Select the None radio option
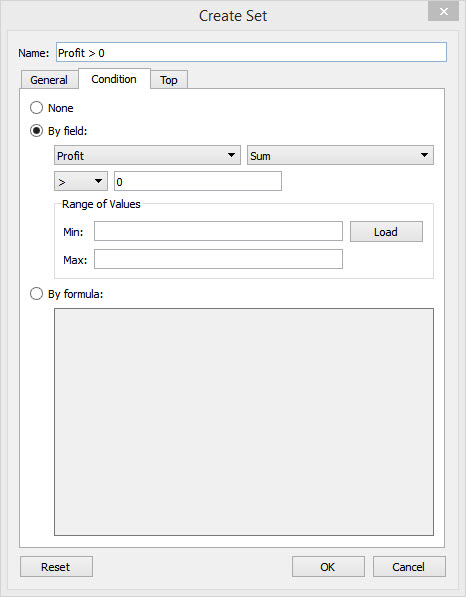466x597 pixels. point(37,108)
